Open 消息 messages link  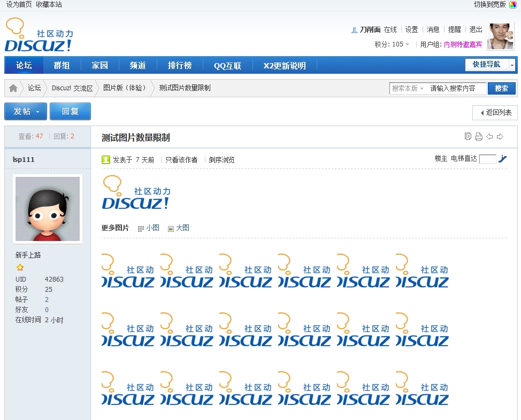pos(433,29)
